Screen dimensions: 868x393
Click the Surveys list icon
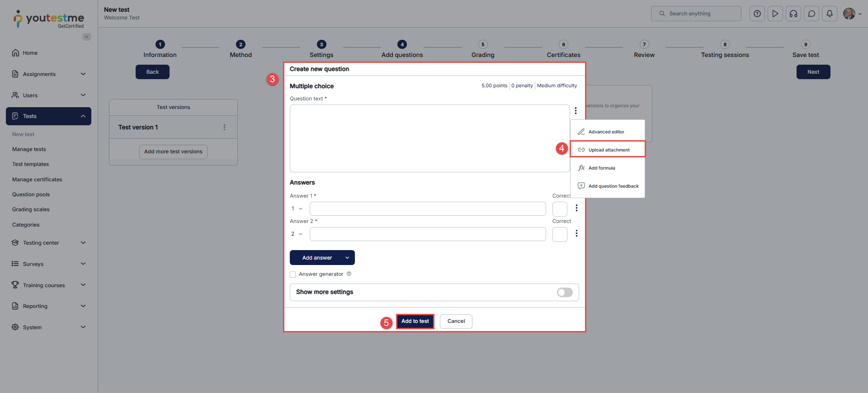(x=15, y=264)
